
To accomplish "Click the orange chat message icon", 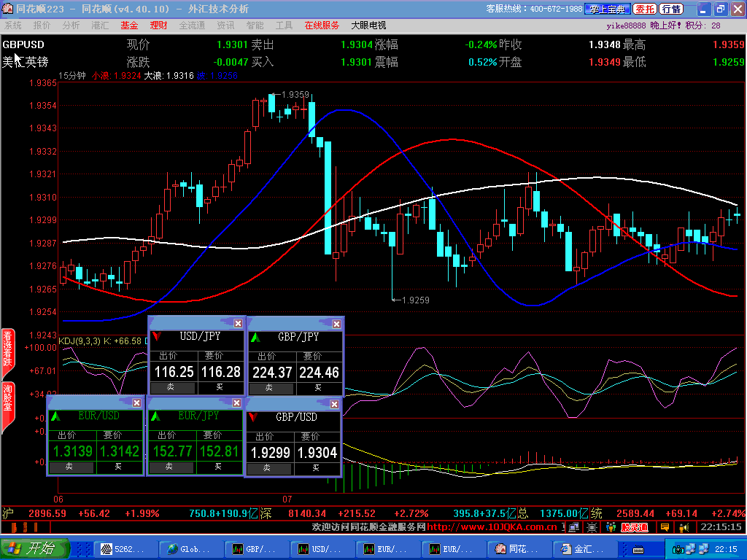I will (x=665, y=527).
